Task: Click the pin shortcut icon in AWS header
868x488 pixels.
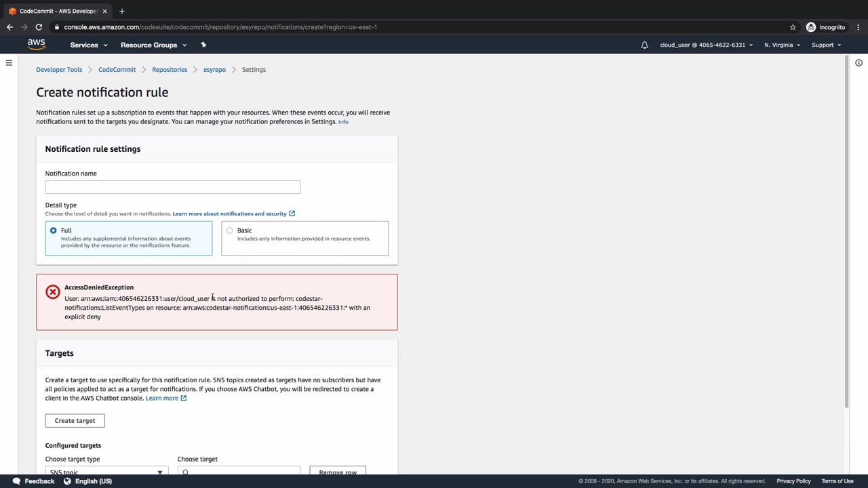Action: [x=203, y=45]
